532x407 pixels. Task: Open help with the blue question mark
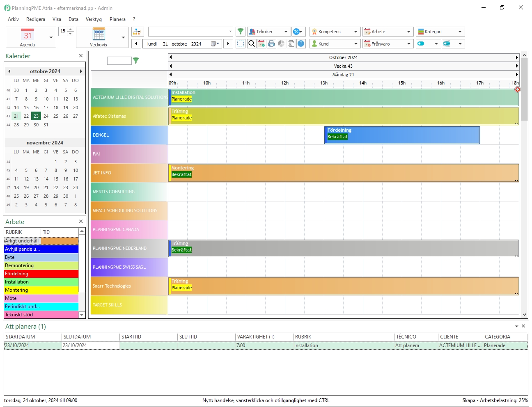pyautogui.click(x=301, y=43)
